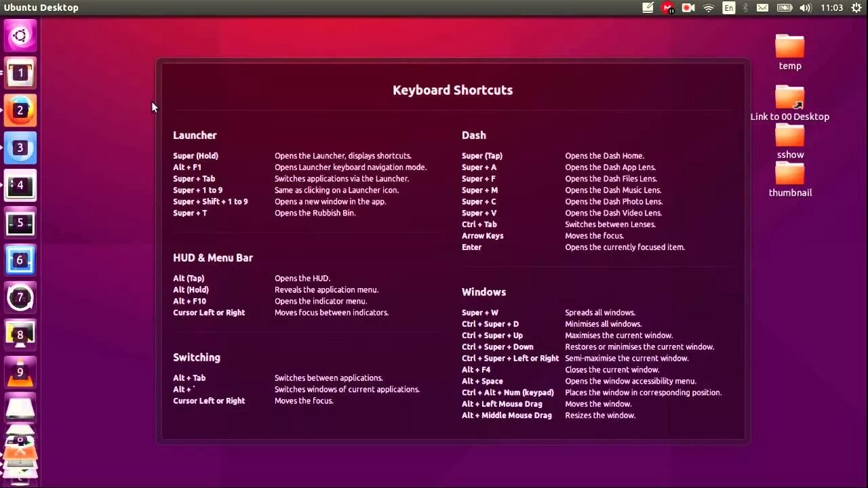Image resolution: width=868 pixels, height=488 pixels.
Task: Click "Opens the Dash Music Lens." text
Action: pyautogui.click(x=613, y=190)
